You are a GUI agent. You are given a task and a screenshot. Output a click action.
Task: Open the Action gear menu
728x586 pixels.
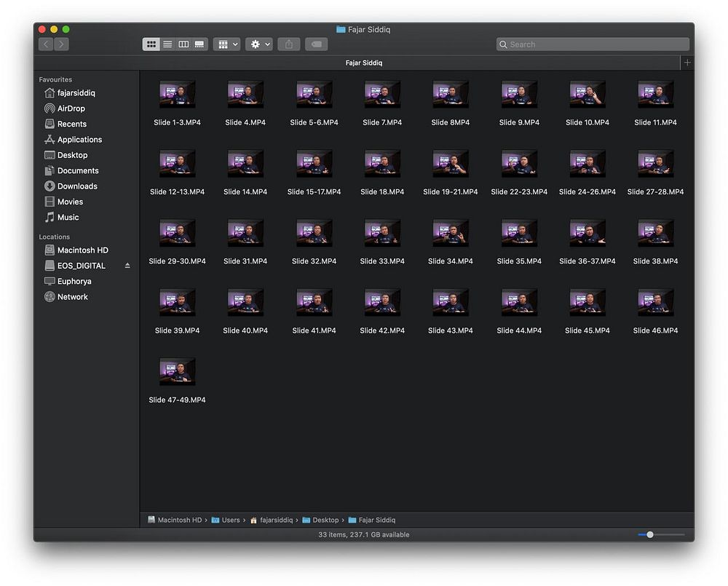click(259, 44)
